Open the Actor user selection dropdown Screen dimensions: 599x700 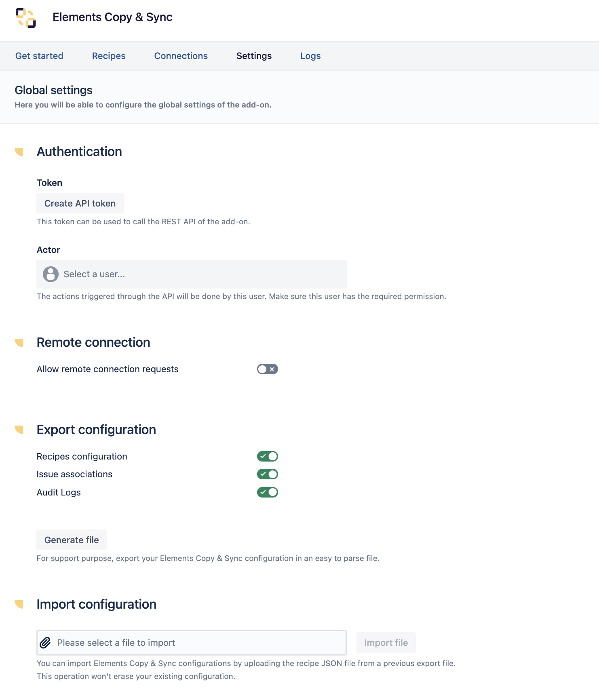(192, 274)
